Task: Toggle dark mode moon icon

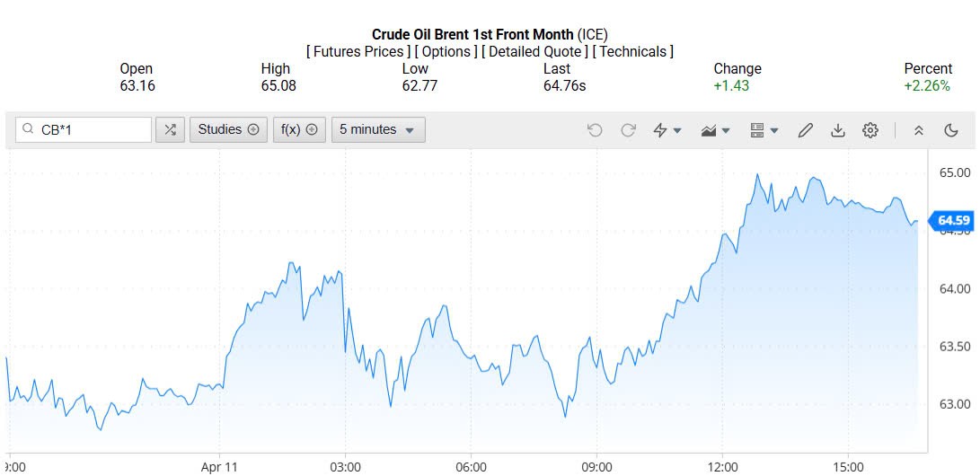Action: click(x=951, y=130)
